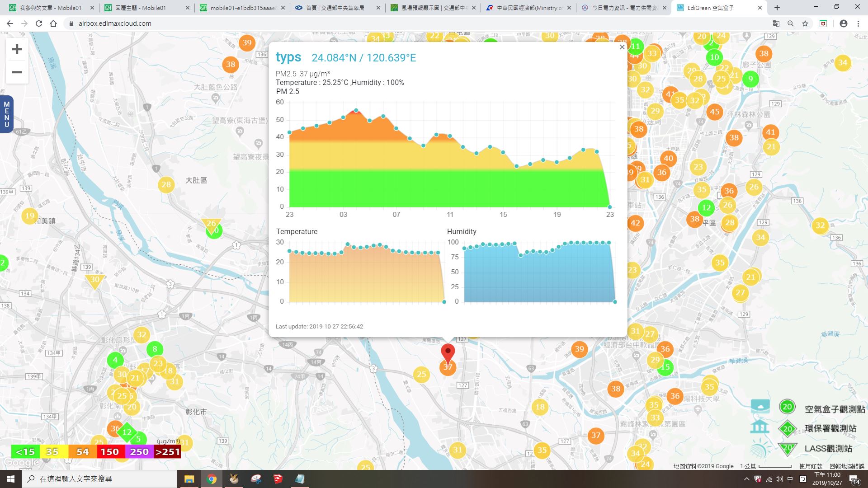The width and height of the screenshot is (868, 488).
Task: Click the Windows search box 在這裡輸入文字來搜尋
Action: tap(99, 479)
